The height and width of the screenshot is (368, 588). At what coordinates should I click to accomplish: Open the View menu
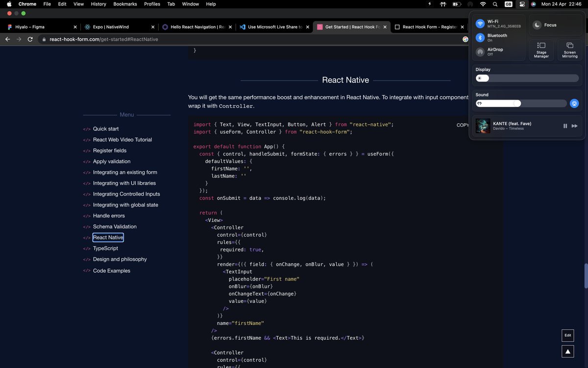pos(78,4)
